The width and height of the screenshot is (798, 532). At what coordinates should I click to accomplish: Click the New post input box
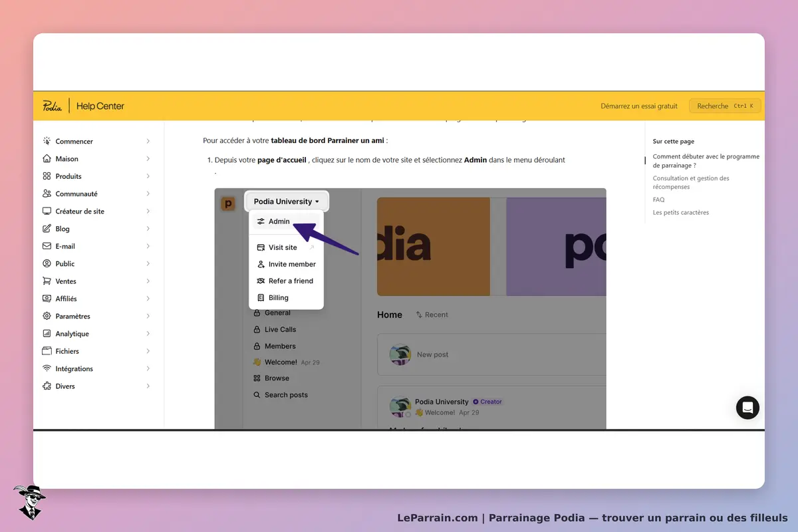point(491,354)
